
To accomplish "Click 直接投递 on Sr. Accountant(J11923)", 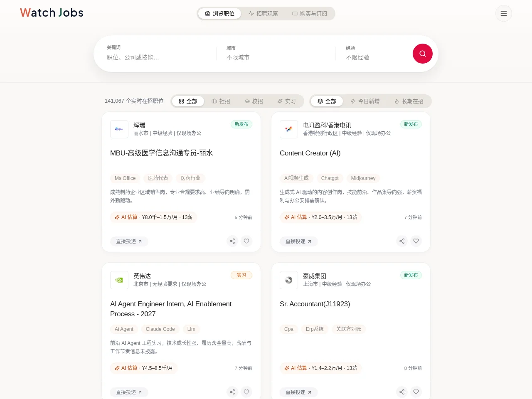I will click(299, 392).
